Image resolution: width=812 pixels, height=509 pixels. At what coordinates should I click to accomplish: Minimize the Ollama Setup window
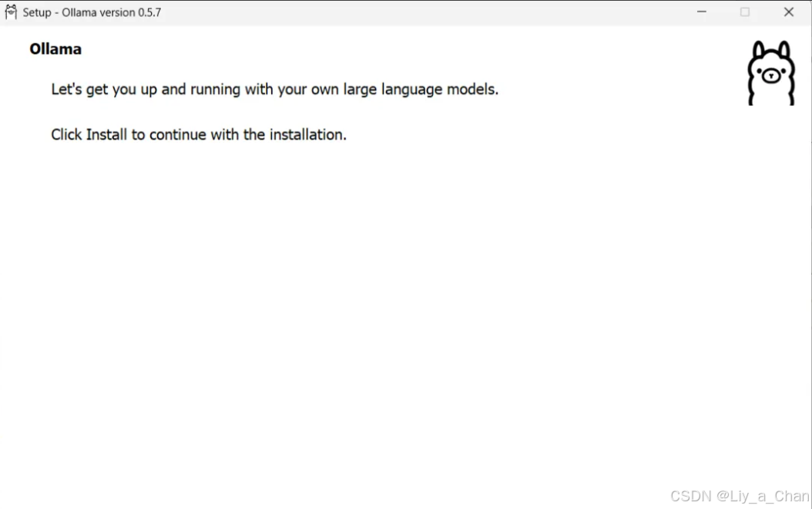[x=701, y=12]
